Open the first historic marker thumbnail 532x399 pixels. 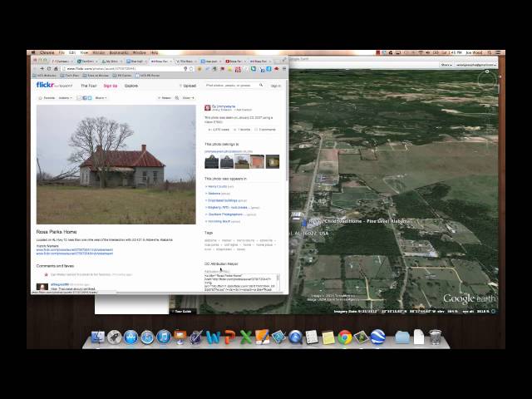(x=211, y=161)
